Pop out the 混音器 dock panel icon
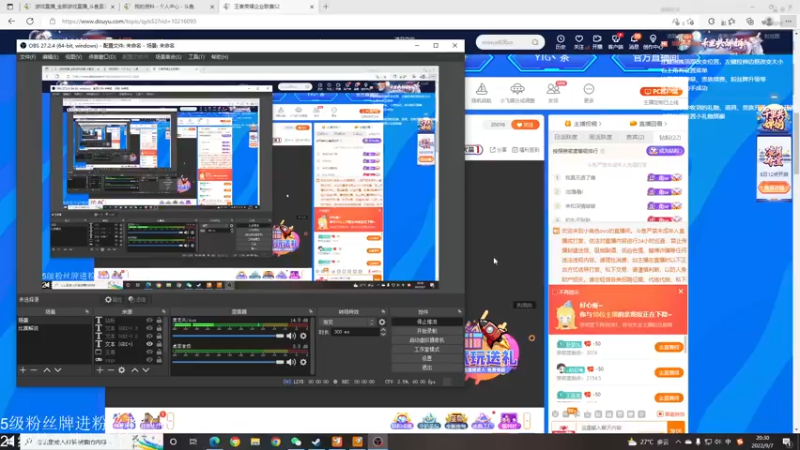The image size is (800, 450). coord(311,311)
